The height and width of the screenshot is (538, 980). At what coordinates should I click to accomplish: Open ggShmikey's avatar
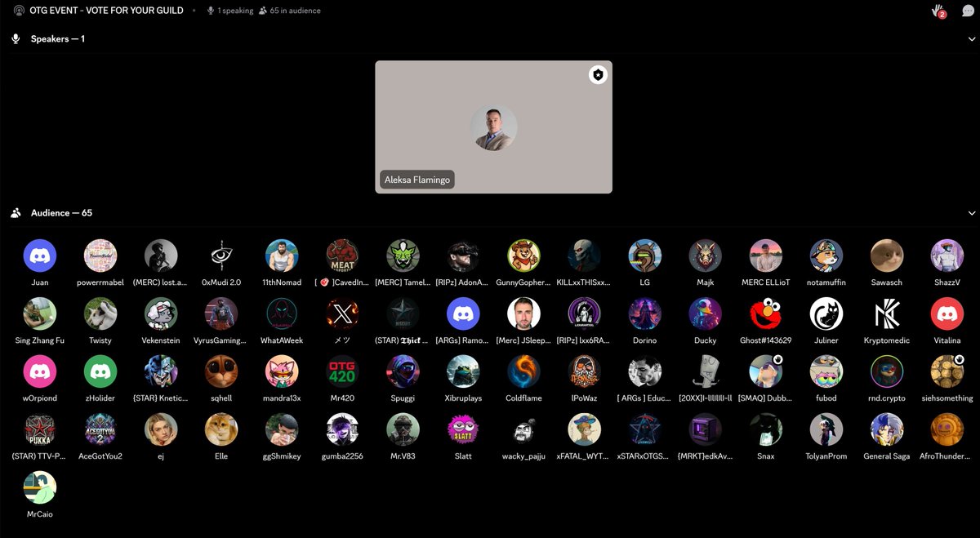pyautogui.click(x=282, y=429)
